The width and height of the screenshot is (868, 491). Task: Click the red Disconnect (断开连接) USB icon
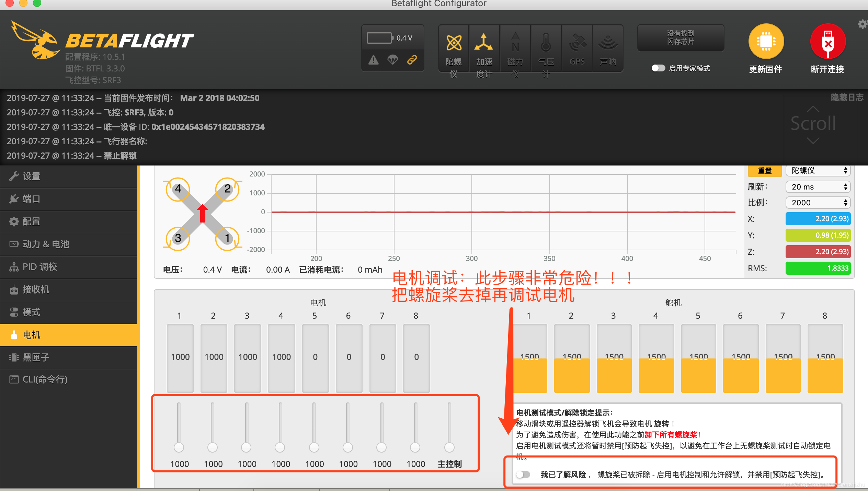827,42
